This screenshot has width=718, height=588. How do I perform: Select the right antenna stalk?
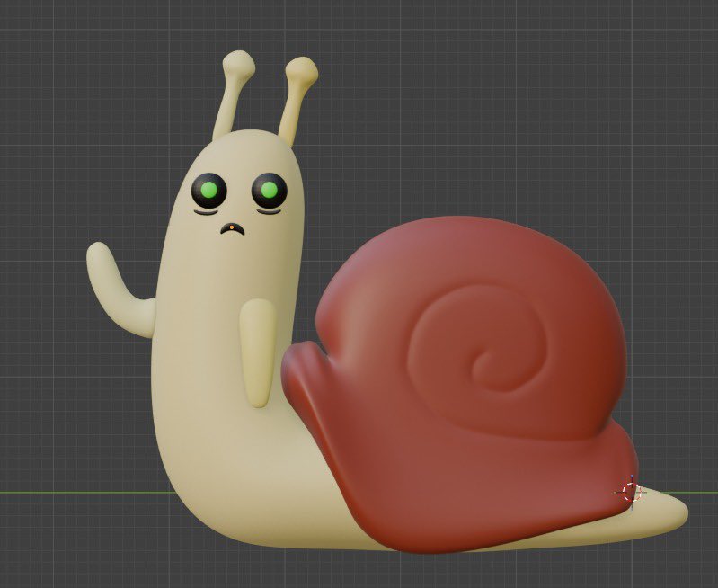point(297,102)
